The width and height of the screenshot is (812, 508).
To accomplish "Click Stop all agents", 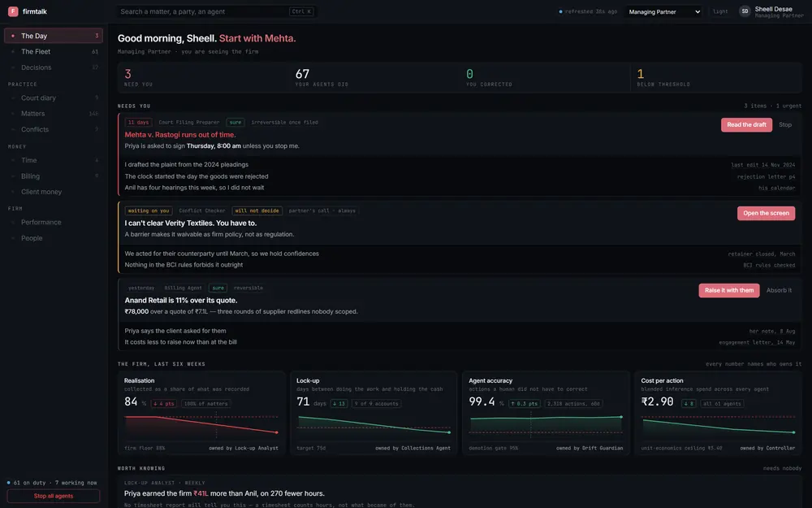I will (x=54, y=496).
